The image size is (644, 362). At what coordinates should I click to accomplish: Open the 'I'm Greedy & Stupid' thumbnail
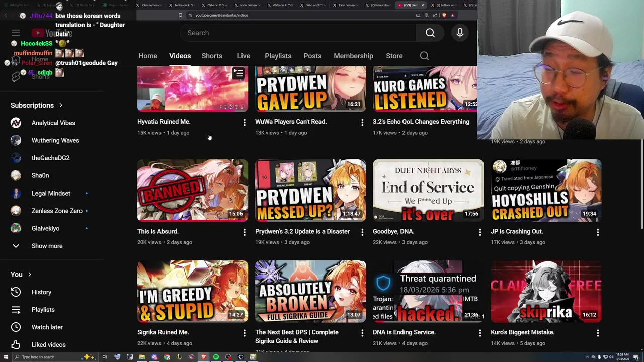(x=193, y=291)
